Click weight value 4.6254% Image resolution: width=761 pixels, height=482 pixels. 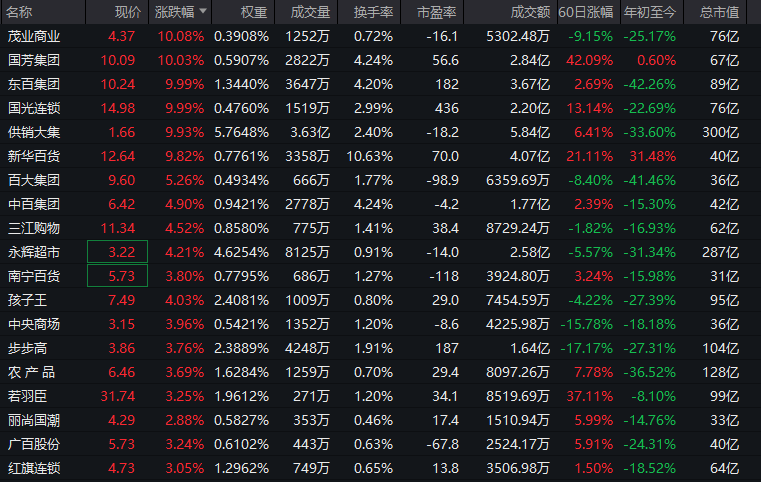241,252
